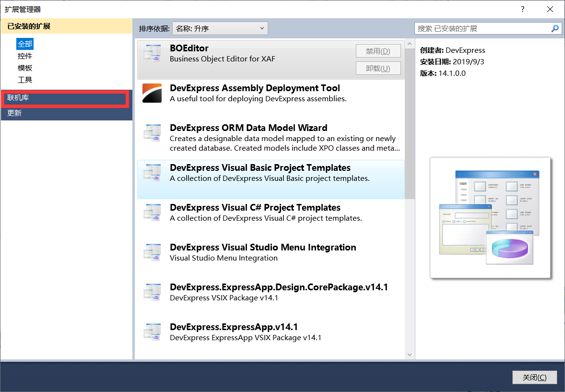Open the 排序依据 sort order dropdown
565x392 pixels.
220,28
